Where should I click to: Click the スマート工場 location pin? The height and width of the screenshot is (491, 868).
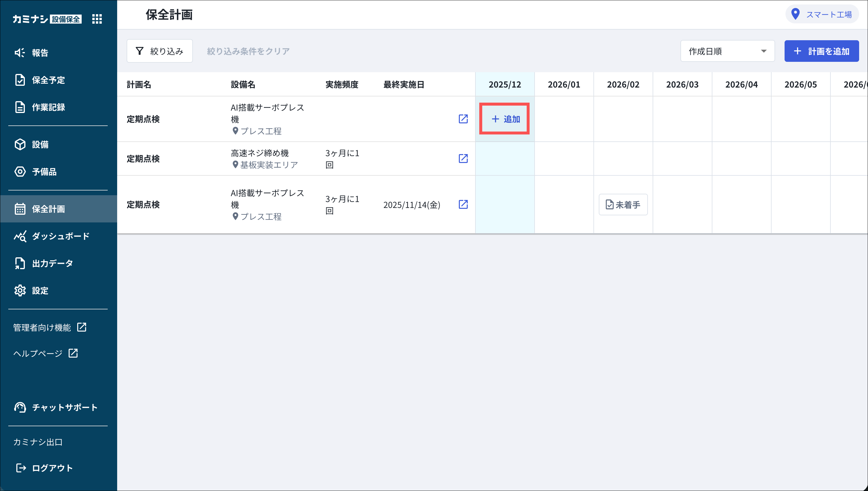point(796,14)
